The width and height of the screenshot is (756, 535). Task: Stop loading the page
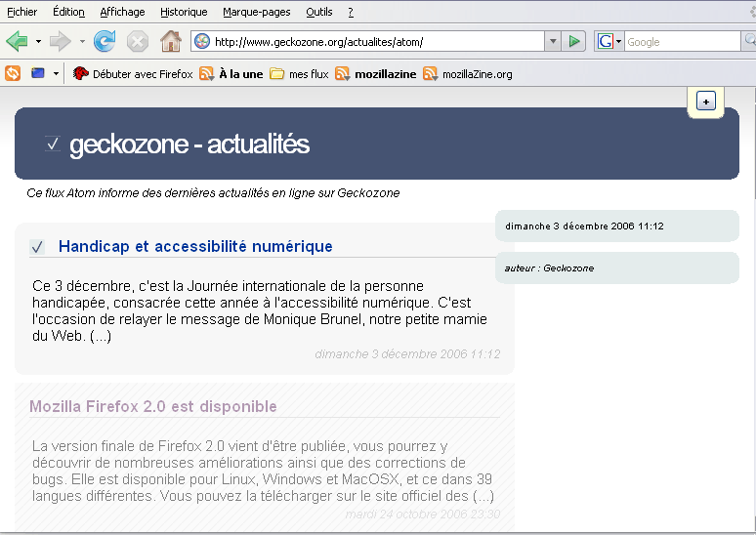click(x=138, y=41)
